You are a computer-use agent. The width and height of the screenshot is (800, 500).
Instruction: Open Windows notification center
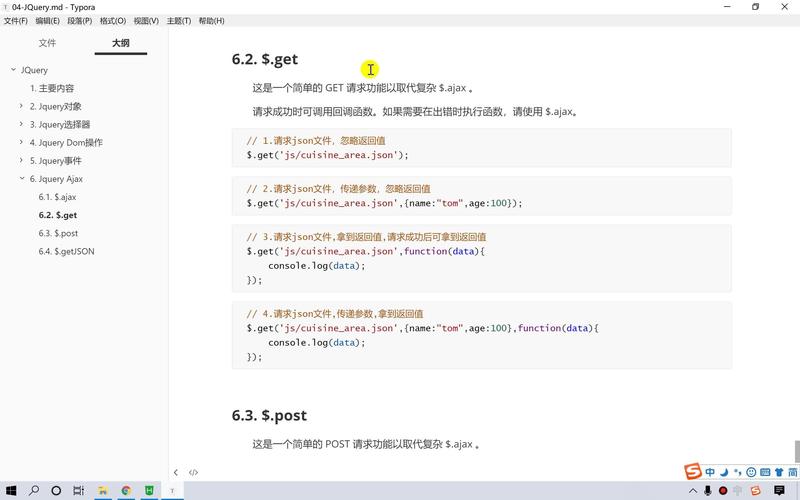779,491
